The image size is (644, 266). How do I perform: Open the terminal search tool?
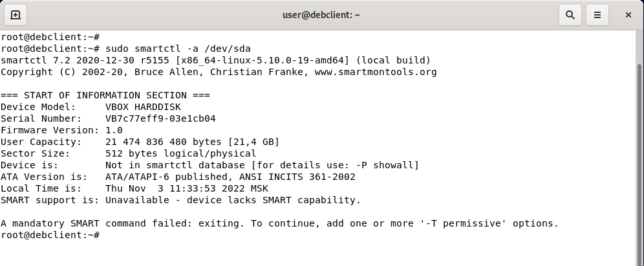570,14
